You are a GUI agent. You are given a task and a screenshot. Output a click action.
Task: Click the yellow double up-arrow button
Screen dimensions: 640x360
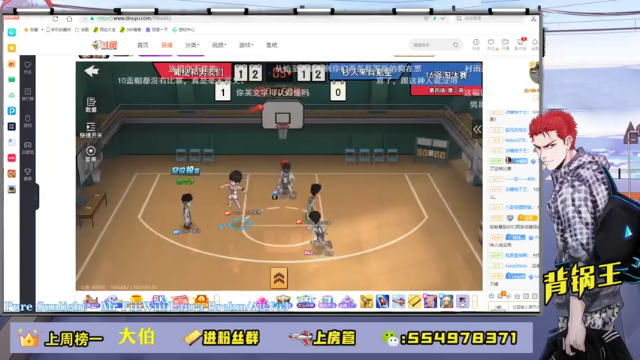tap(279, 278)
